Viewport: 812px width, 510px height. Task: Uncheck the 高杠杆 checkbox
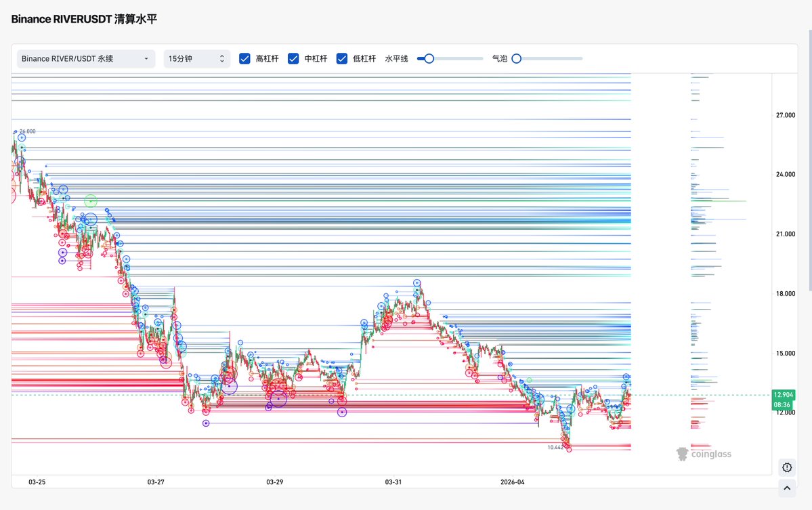(x=245, y=59)
